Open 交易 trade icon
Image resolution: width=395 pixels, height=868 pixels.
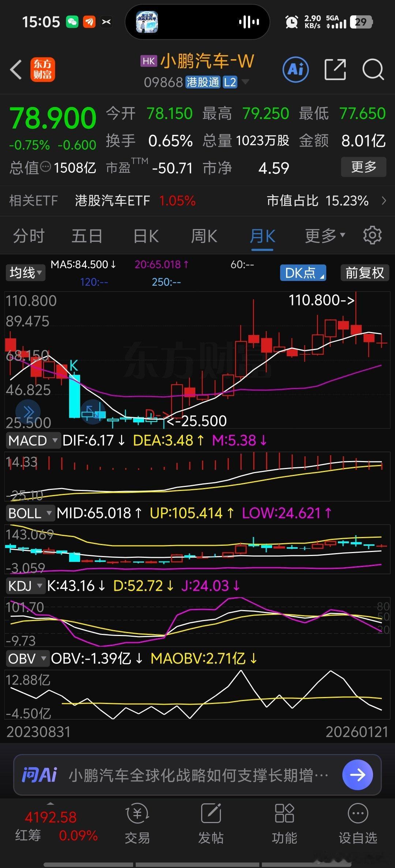pyautogui.click(x=137, y=814)
